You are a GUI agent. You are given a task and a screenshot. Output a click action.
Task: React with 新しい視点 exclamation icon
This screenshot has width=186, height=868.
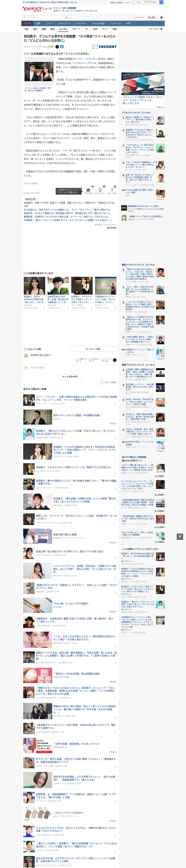[x=112, y=190]
